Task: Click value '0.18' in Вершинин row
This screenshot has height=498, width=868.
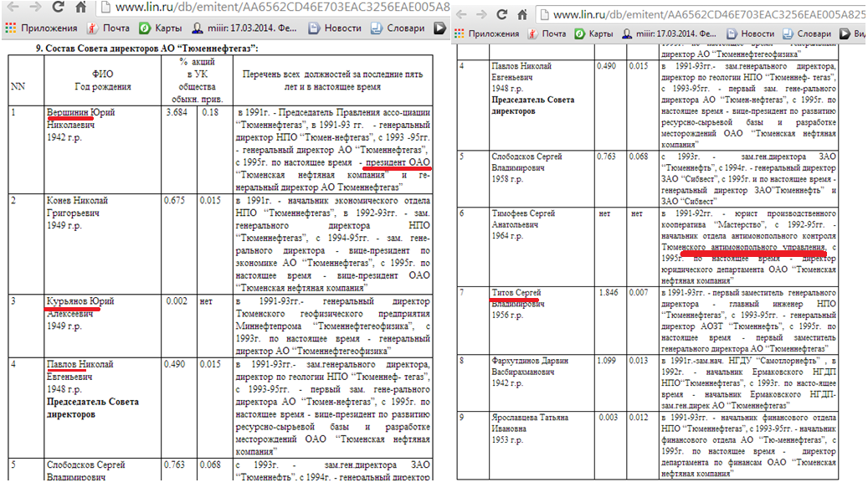Action: (210, 112)
